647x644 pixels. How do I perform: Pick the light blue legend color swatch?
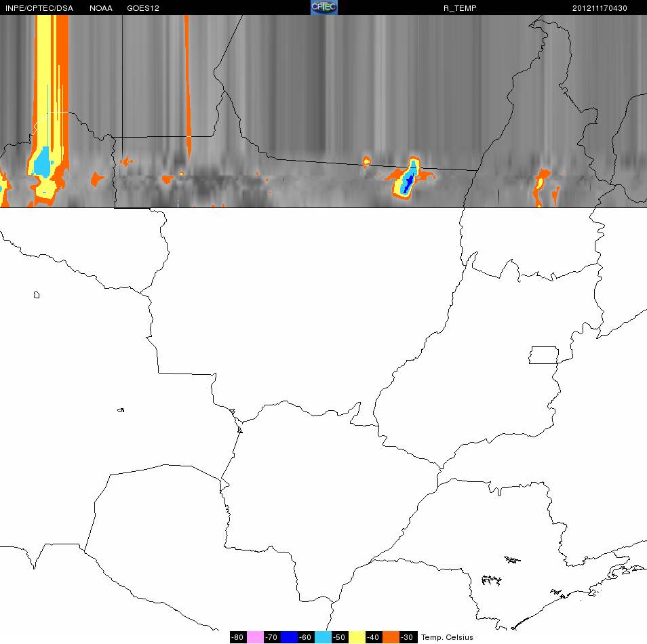click(323, 637)
